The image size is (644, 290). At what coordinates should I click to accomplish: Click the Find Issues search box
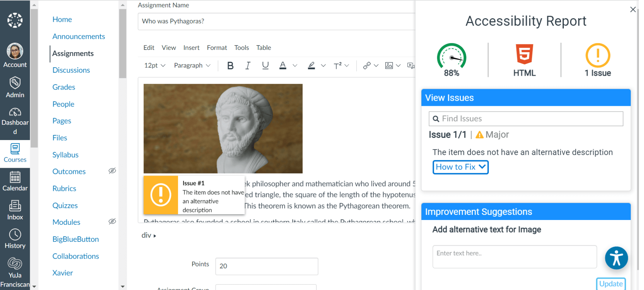[x=526, y=119]
